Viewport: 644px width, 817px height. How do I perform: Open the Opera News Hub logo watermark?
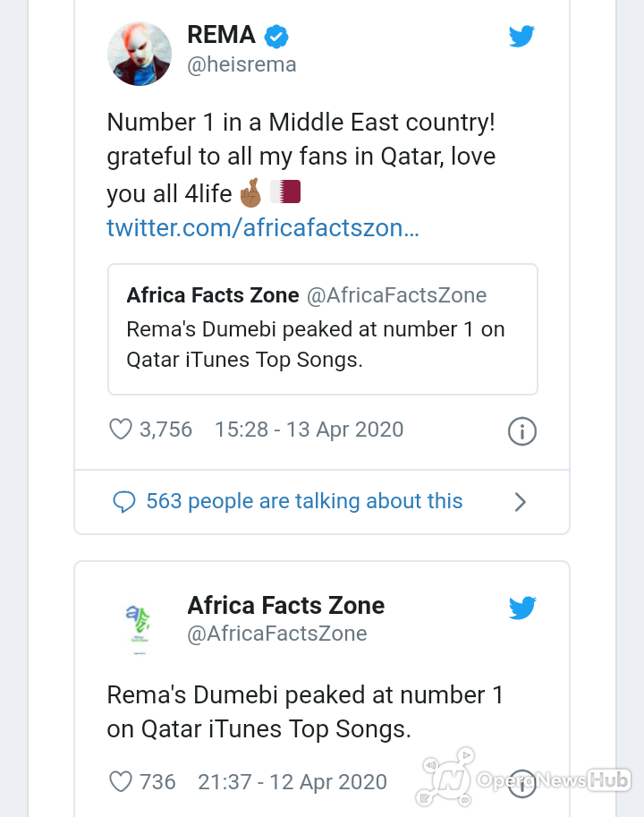(x=523, y=778)
